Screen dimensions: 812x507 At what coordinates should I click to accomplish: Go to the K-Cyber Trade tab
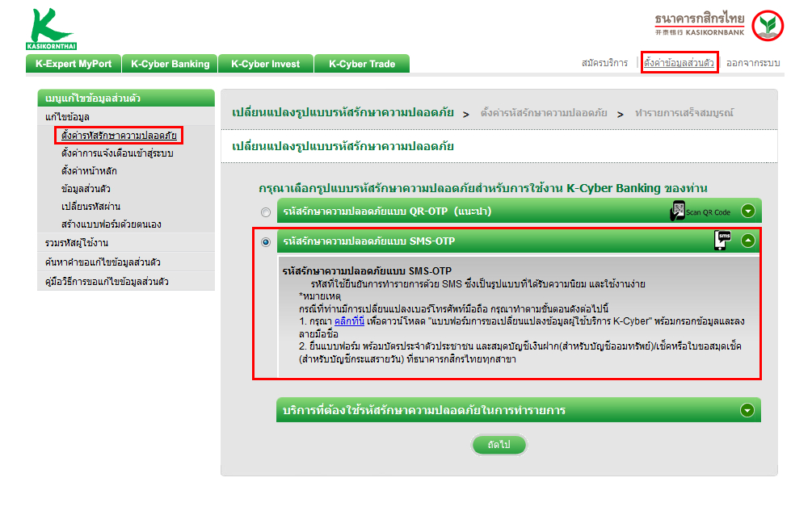click(x=361, y=64)
